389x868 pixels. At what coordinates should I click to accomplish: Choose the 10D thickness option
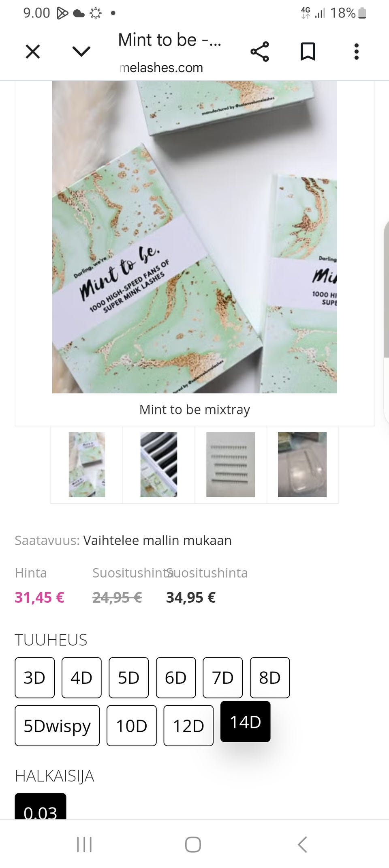click(x=132, y=726)
